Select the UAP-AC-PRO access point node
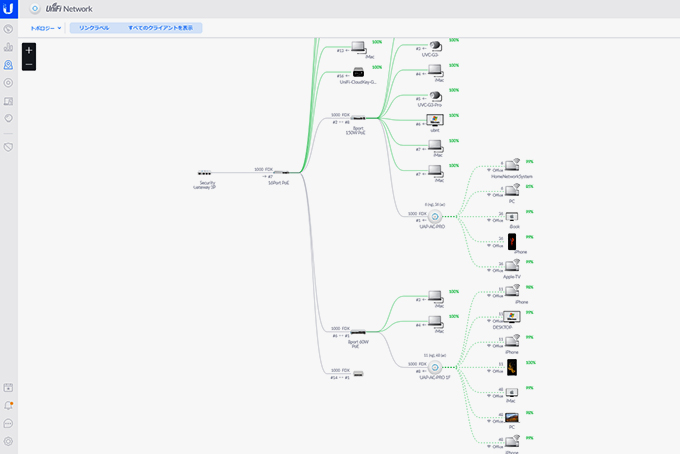 (435, 216)
